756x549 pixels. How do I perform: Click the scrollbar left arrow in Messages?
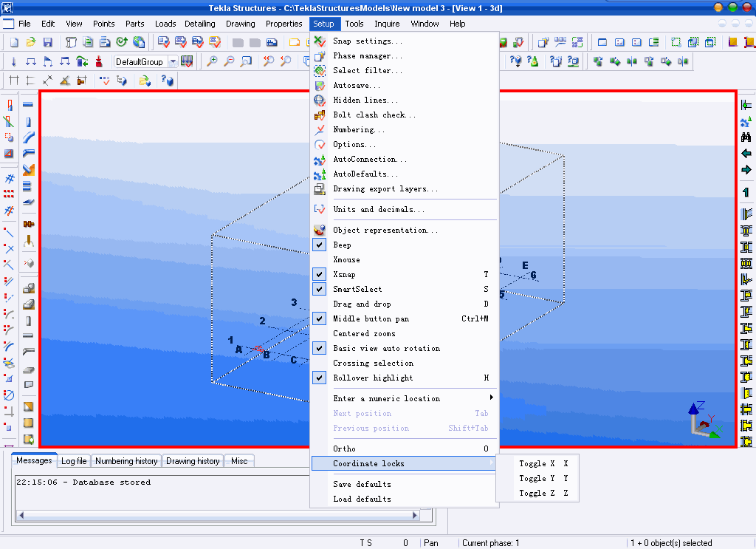click(21, 515)
